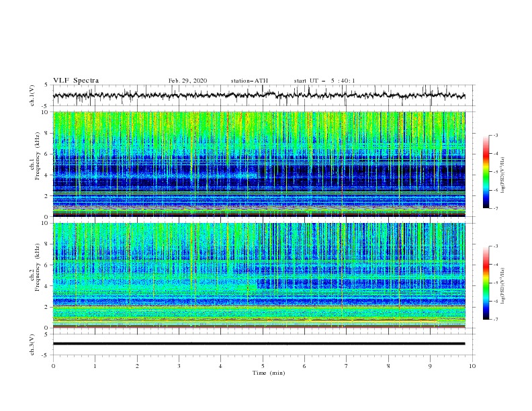
Task: Click the ch.1 frequency tick label "4"
Action: point(48,175)
